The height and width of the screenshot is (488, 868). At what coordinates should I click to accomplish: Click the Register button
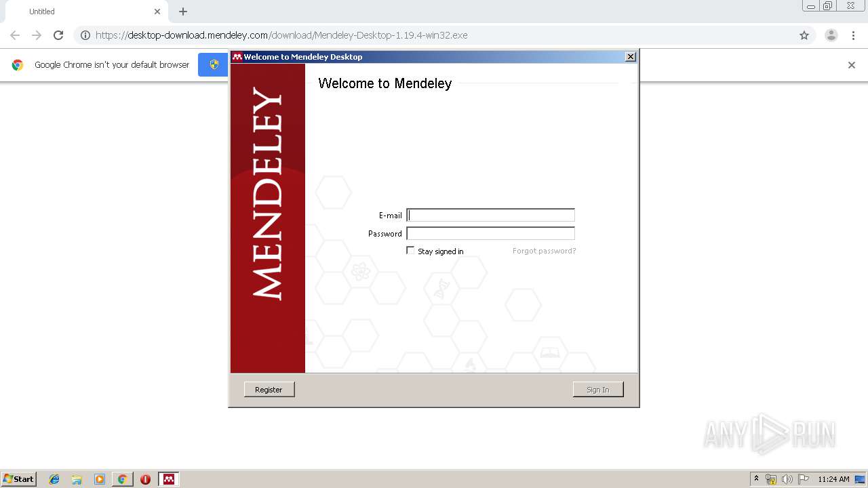coord(269,390)
